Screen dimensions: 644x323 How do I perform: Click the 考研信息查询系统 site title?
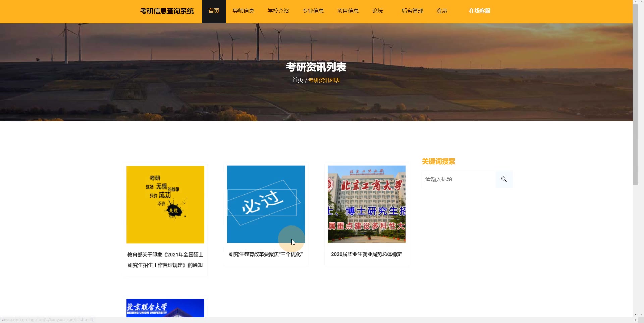[167, 11]
